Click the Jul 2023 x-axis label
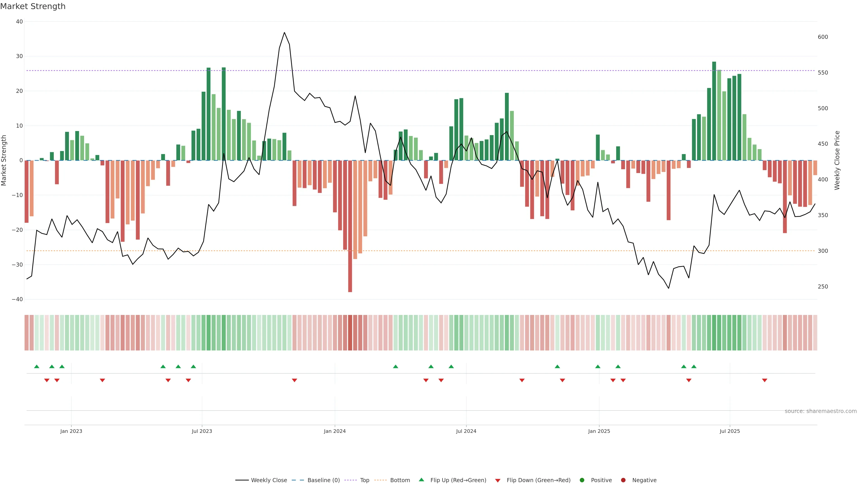This screenshot has height=488, width=868. point(202,431)
